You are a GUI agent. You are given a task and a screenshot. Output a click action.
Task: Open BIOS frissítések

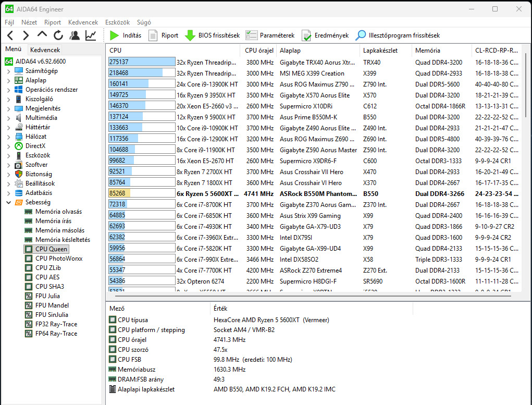click(212, 35)
